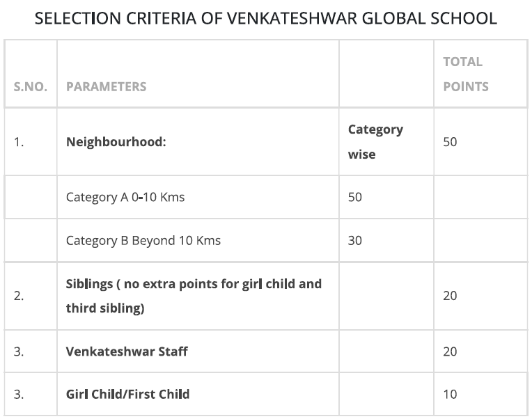Select the S.NO. column header
Screen dimensions: 532x419
(31, 87)
